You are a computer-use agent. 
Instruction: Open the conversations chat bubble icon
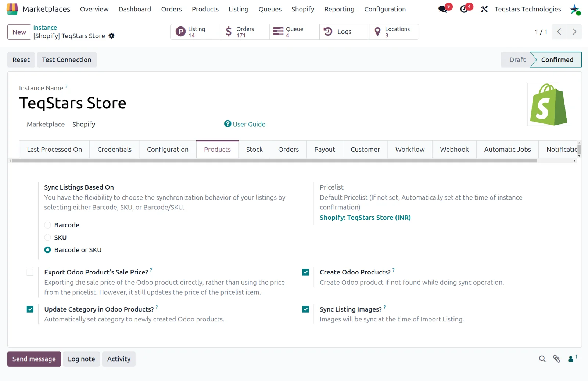(x=443, y=9)
